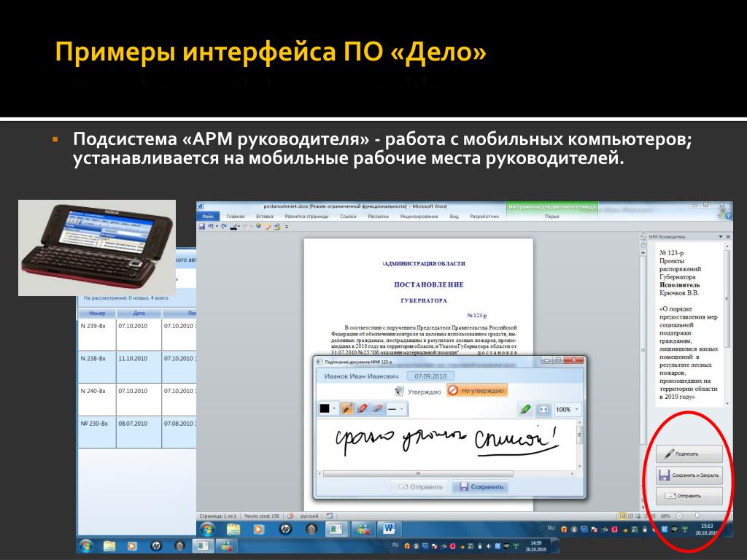
Task: Open the side panel options dropdown arrow
Action: pyautogui.click(x=720, y=237)
